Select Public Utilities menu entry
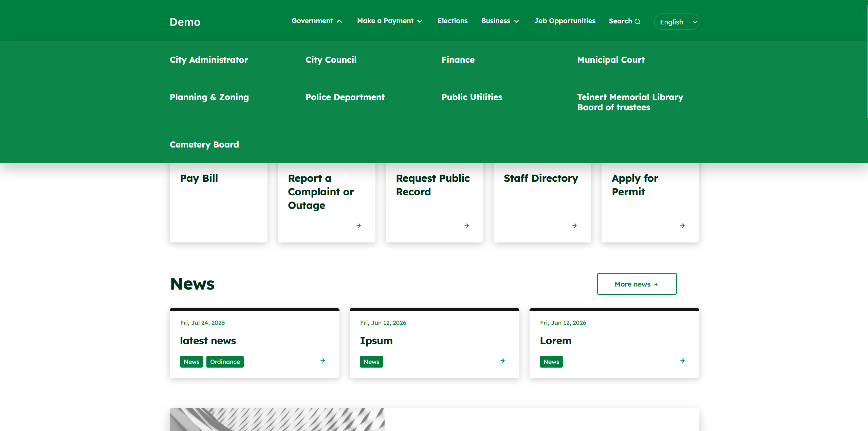This screenshot has width=868, height=431. 472,97
